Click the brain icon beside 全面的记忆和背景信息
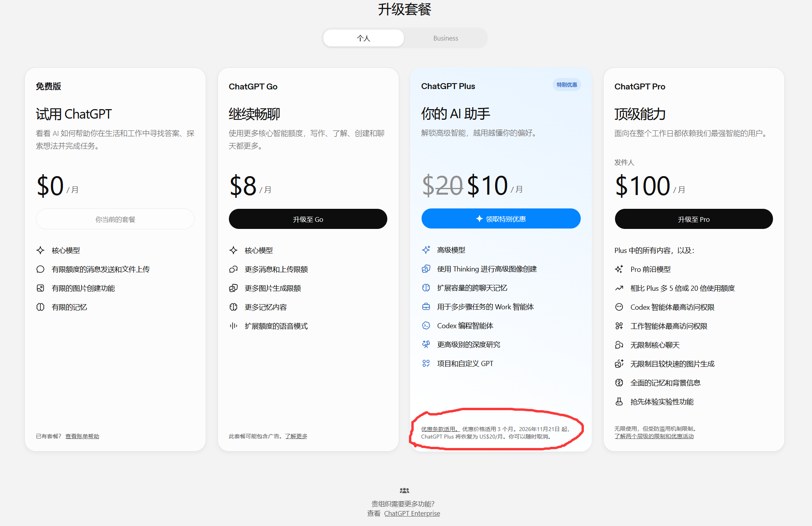Image resolution: width=812 pixels, height=526 pixels. point(619,383)
